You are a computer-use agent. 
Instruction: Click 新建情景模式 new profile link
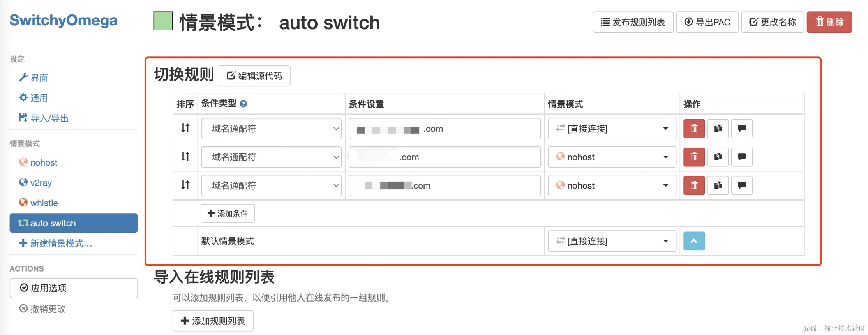(x=56, y=243)
